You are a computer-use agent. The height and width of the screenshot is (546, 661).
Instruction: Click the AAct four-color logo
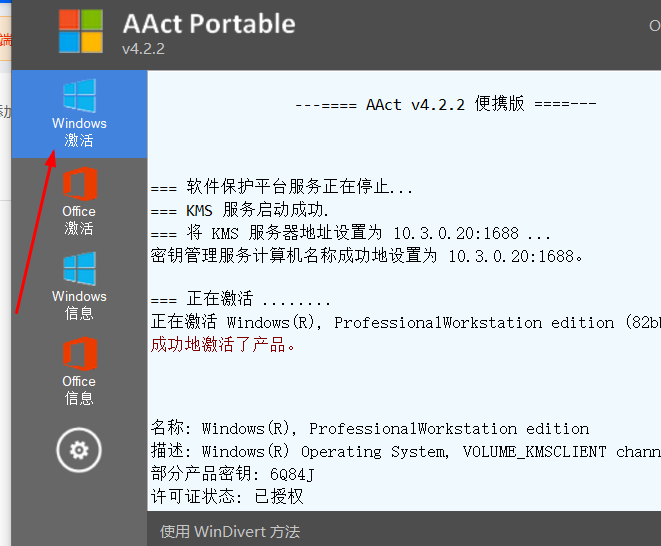[81, 31]
